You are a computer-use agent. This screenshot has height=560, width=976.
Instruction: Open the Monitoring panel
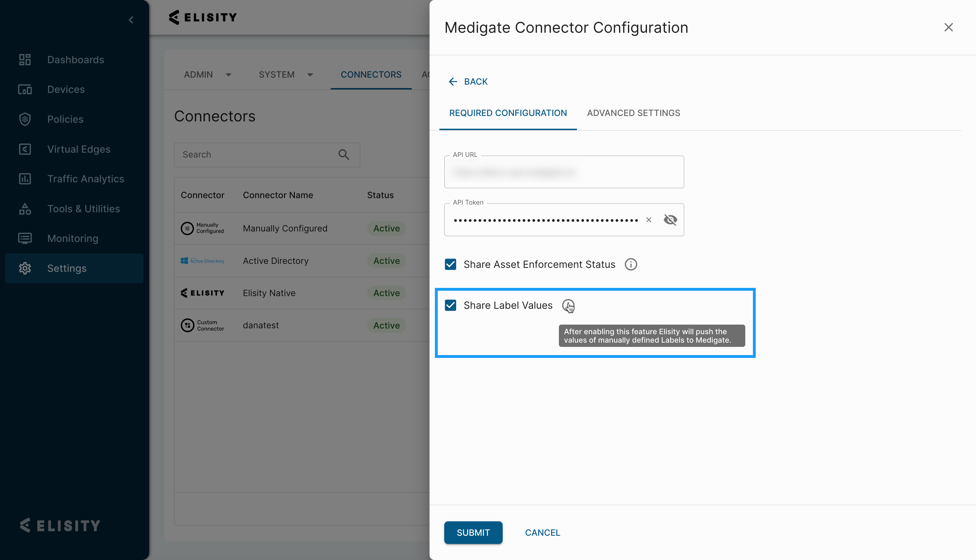pyautogui.click(x=73, y=239)
